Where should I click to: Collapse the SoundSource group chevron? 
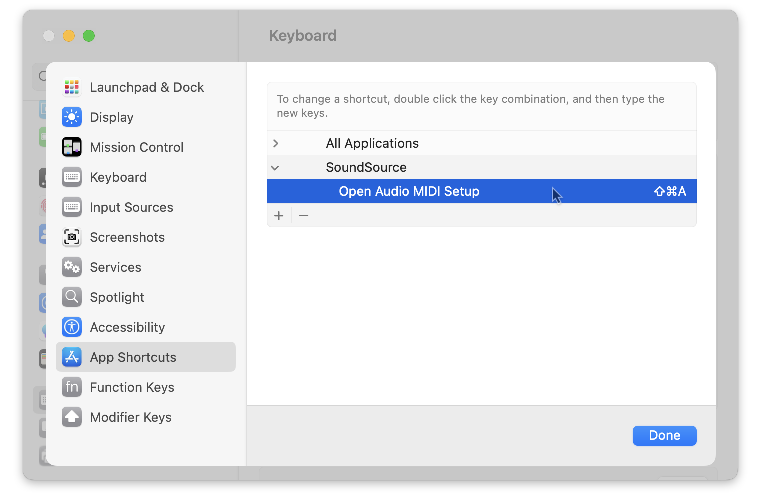pyautogui.click(x=275, y=168)
